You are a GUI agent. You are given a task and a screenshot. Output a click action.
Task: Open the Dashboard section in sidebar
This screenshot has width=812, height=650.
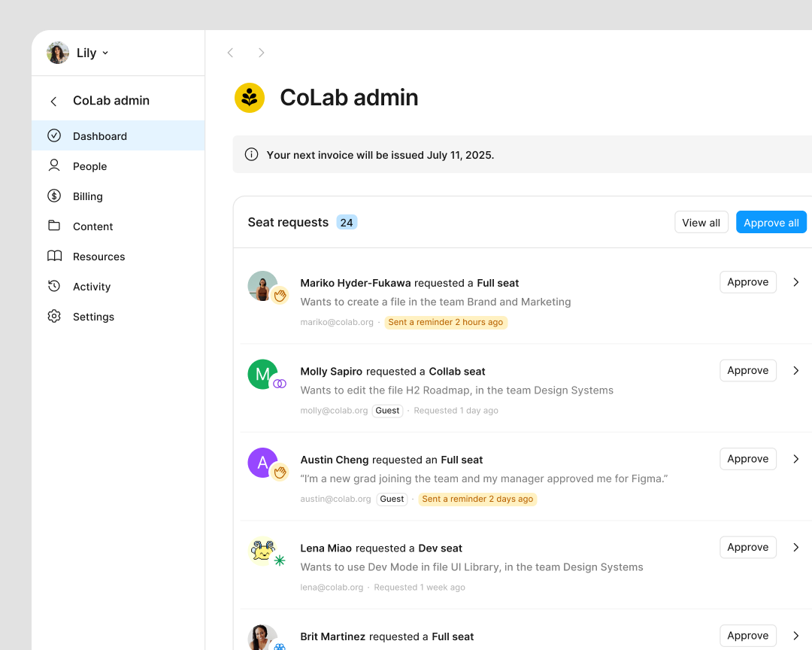point(98,135)
